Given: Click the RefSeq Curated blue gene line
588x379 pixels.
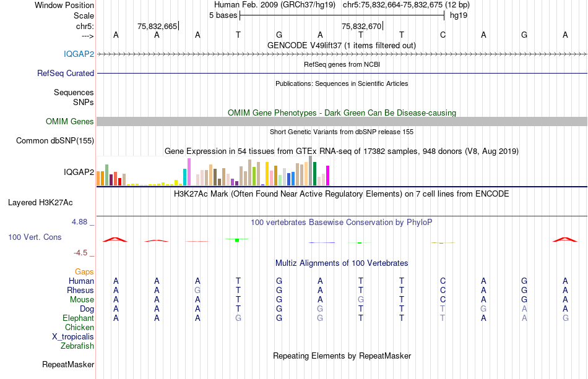Looking at the screenshot, I should coord(342,73).
